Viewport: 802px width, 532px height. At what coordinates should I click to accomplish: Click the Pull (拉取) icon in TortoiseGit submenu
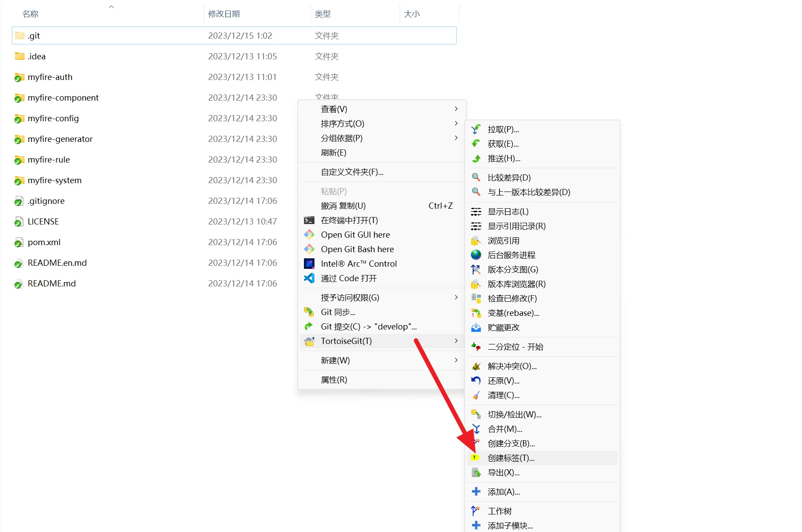[476, 130]
